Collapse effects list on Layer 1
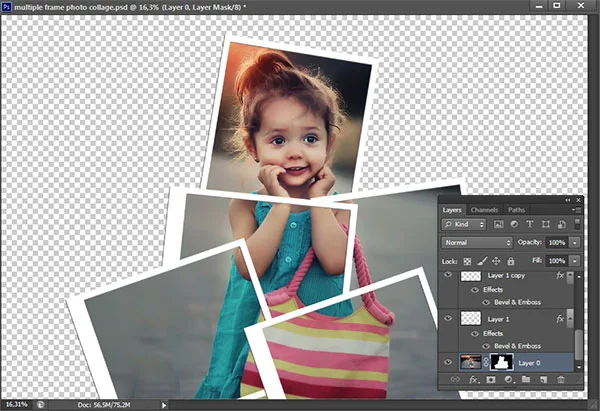This screenshot has width=600, height=411. coord(570,319)
